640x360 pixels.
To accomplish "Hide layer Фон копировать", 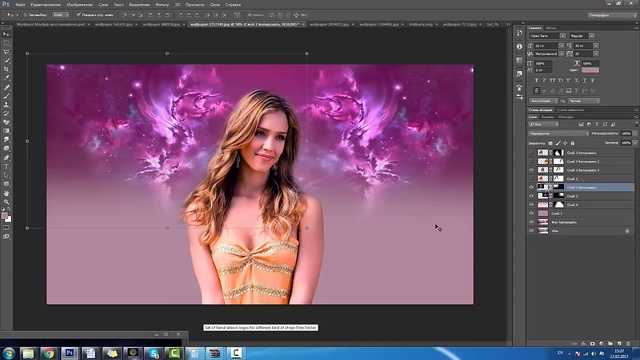I will [531, 222].
